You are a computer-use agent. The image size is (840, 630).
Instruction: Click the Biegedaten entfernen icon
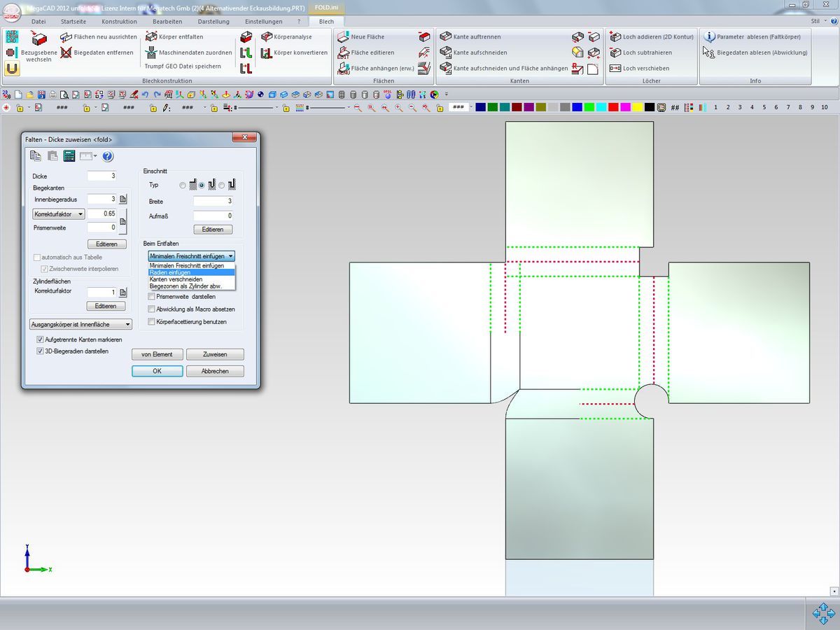66,52
